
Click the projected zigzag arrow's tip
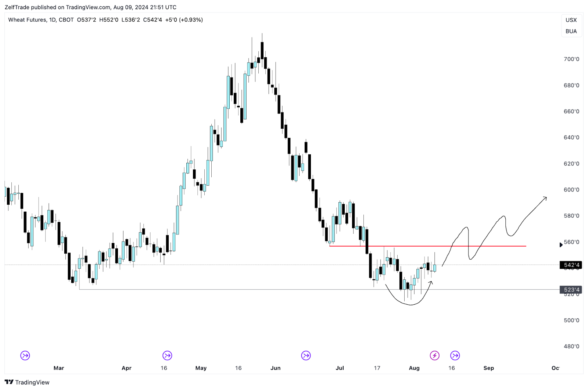(546, 198)
